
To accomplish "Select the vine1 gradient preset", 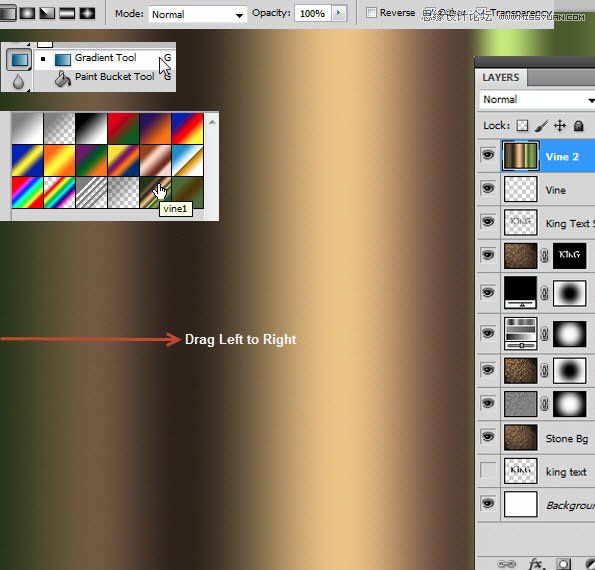I will tap(156, 192).
